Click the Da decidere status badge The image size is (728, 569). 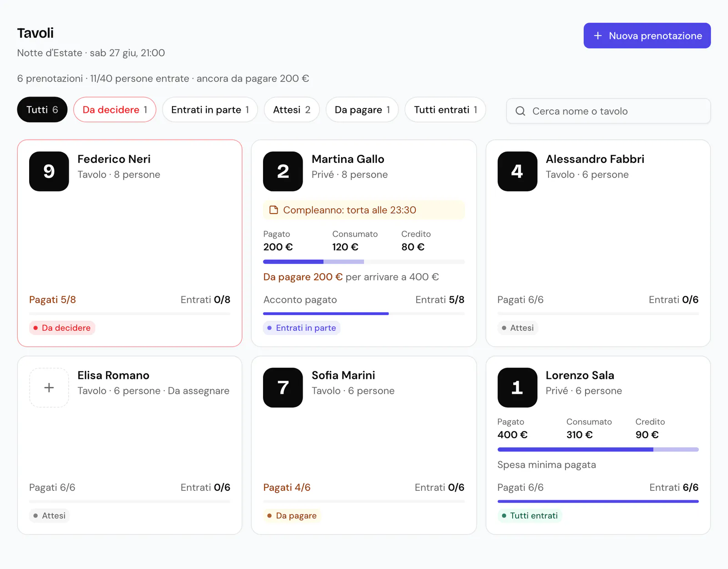(62, 328)
